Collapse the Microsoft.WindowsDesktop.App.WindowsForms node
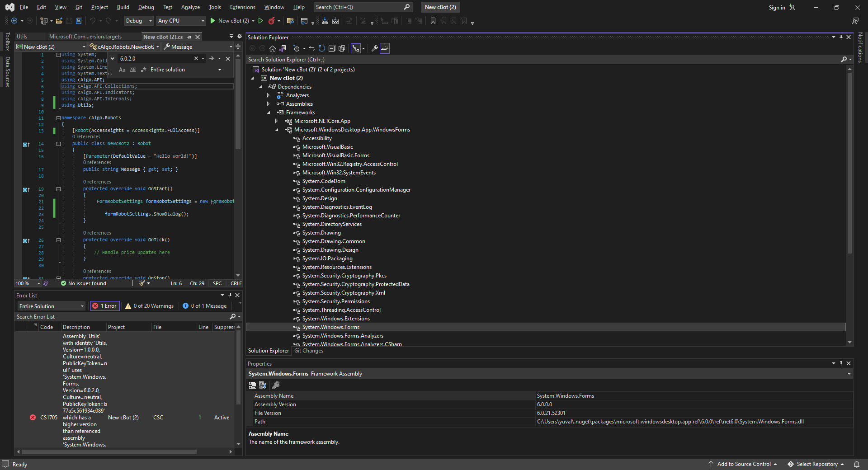This screenshot has height=470, width=868. [x=276, y=130]
